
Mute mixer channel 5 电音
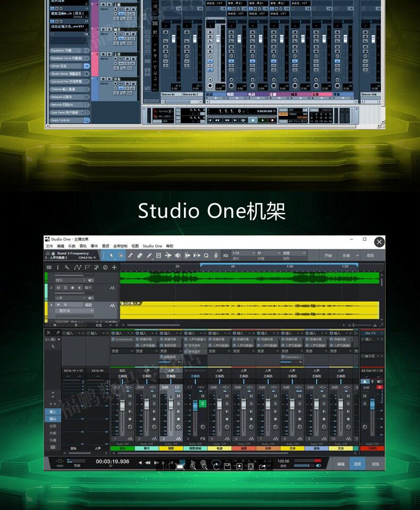(x=227, y=396)
